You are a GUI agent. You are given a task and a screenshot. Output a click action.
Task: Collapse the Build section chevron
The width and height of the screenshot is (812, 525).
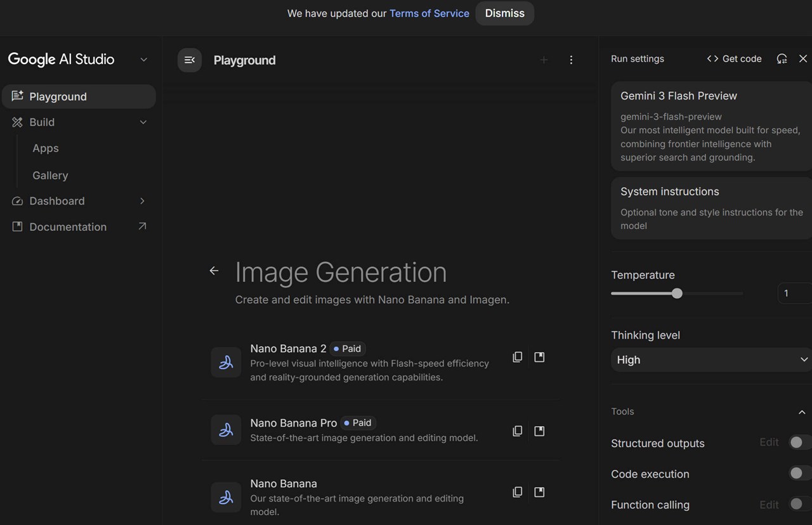[x=143, y=122]
